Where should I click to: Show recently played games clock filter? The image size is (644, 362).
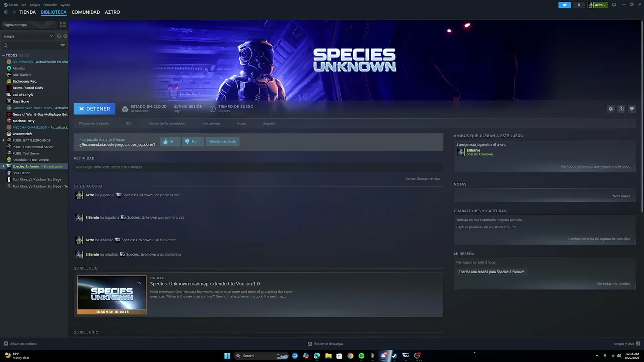(59, 36)
